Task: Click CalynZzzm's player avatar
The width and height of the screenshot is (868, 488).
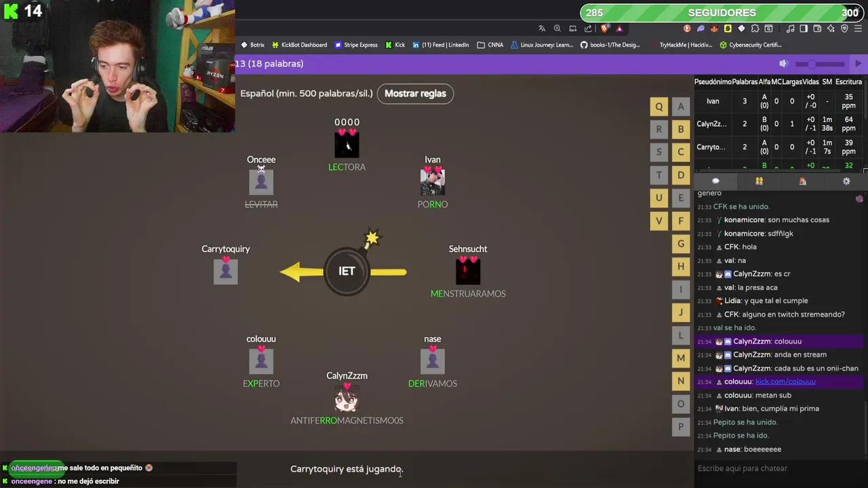Action: pos(347,399)
